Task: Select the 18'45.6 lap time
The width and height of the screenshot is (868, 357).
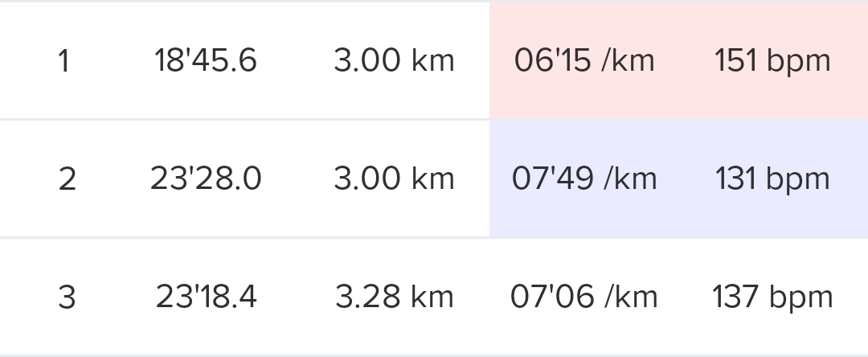Action: pyautogui.click(x=206, y=61)
